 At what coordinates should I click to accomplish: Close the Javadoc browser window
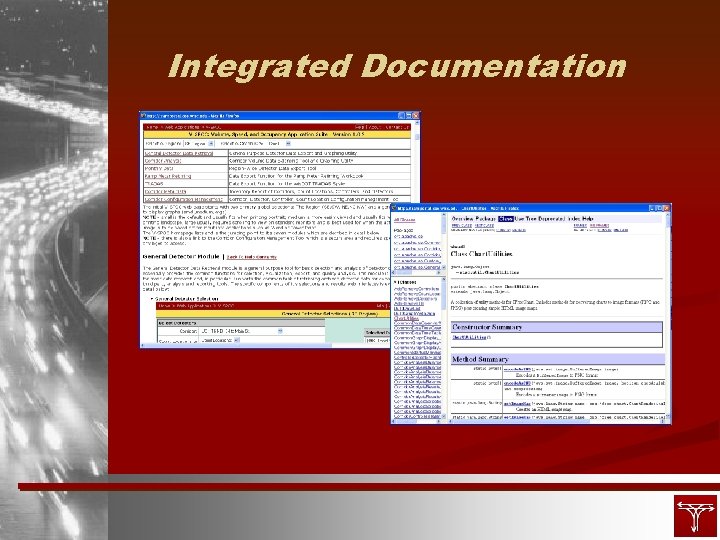tap(666, 208)
